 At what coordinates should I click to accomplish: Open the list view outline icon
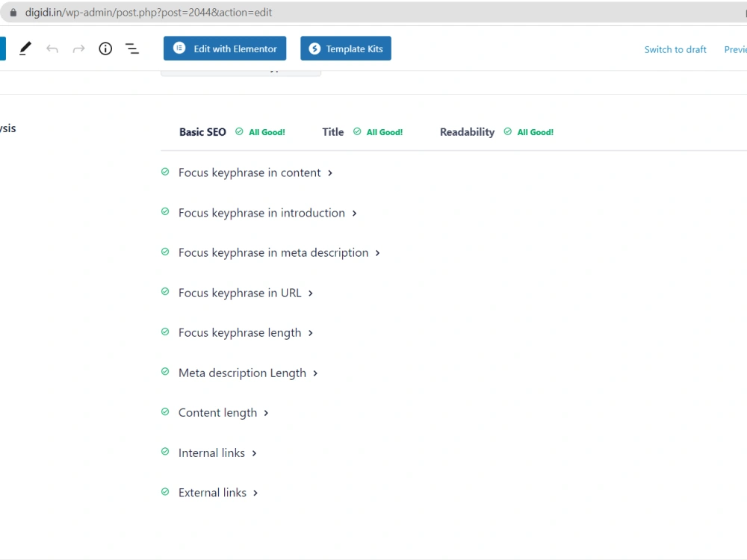click(132, 49)
